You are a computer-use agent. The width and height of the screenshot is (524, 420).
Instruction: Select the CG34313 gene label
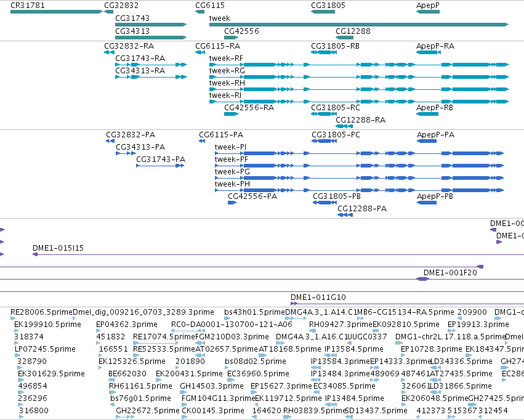[x=132, y=31]
